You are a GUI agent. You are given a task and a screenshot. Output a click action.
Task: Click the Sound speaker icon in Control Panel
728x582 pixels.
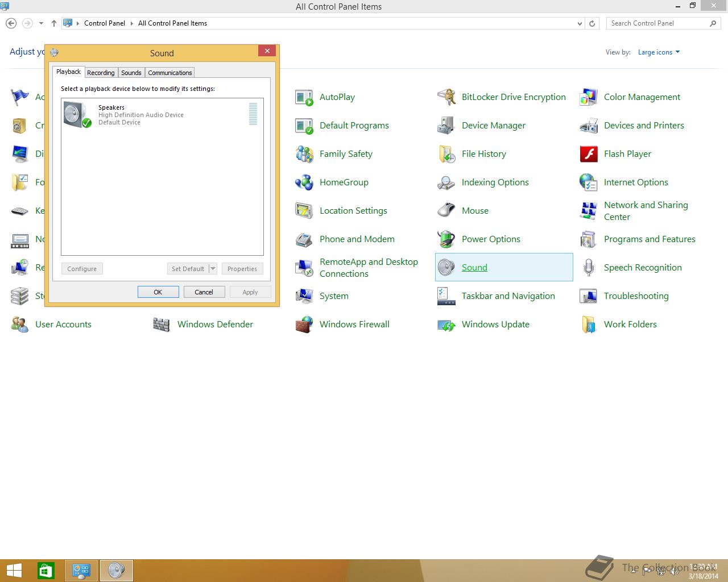tap(446, 268)
